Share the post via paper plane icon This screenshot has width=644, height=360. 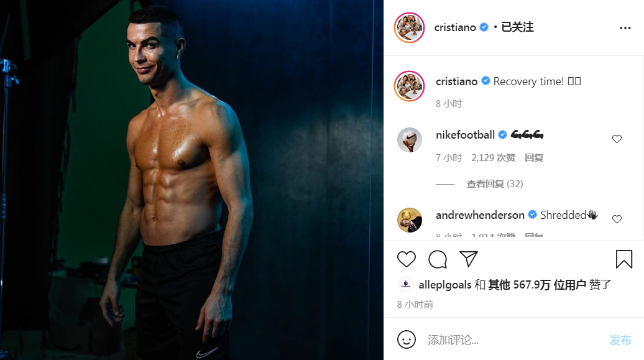[469, 259]
